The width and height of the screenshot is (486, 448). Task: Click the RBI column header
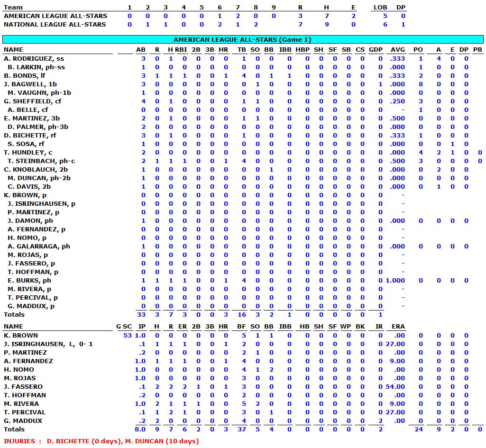tap(181, 50)
